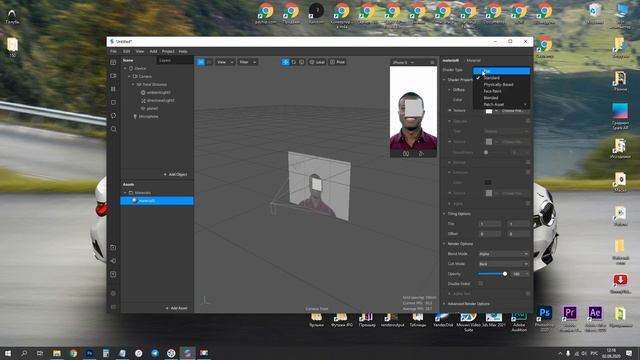Toggle the Emissive property checkbox

(528, 172)
